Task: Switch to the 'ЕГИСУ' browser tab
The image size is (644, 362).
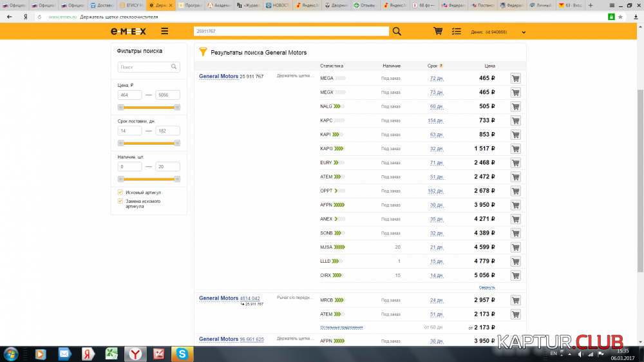Action: (131, 5)
